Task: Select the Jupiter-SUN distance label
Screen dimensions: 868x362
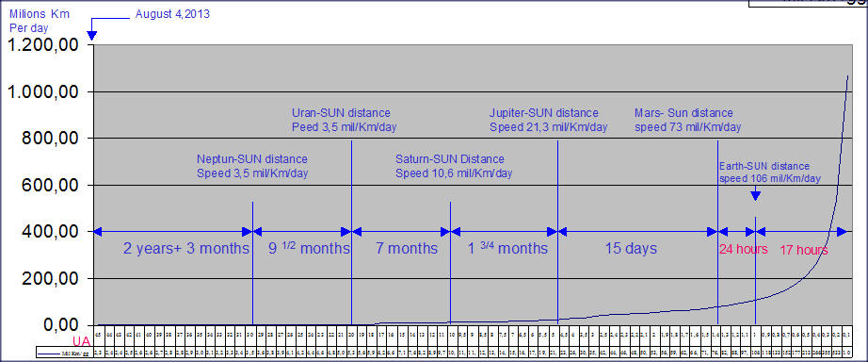Action: [548, 120]
